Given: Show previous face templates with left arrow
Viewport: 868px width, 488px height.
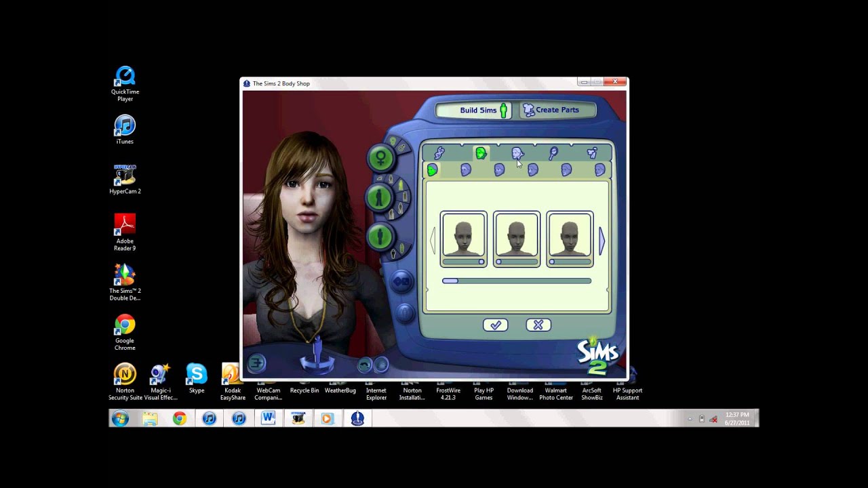Looking at the screenshot, I should [x=432, y=241].
